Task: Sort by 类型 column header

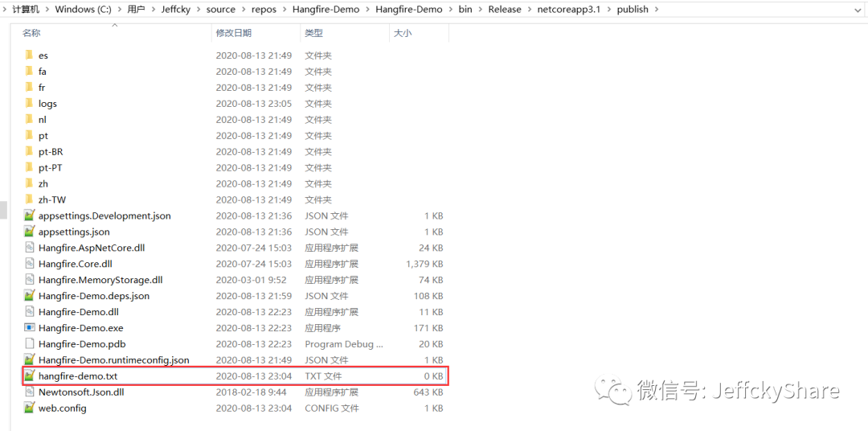Action: pyautogui.click(x=314, y=33)
